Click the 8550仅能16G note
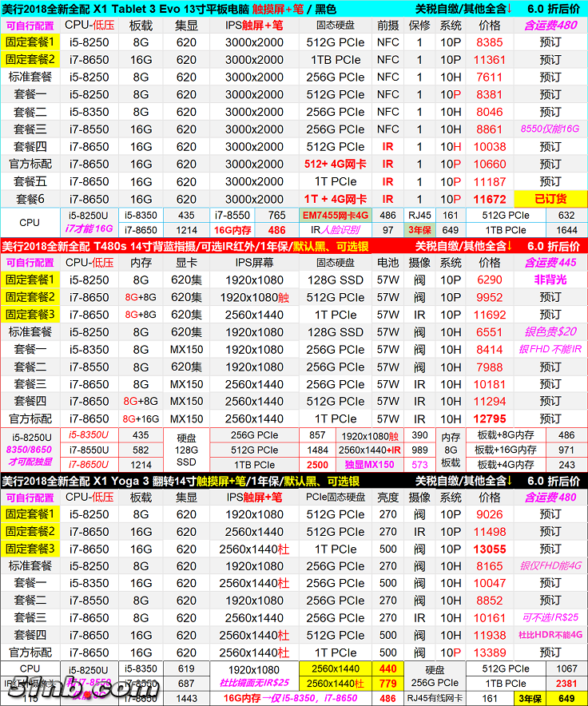The height and width of the screenshot is (706, 588). pos(550,129)
